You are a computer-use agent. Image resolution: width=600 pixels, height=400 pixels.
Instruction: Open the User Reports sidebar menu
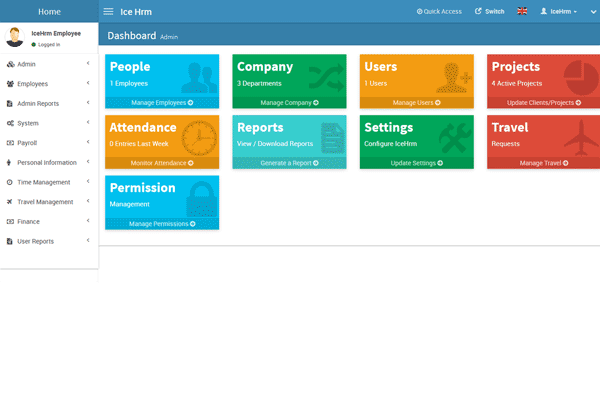click(50, 241)
